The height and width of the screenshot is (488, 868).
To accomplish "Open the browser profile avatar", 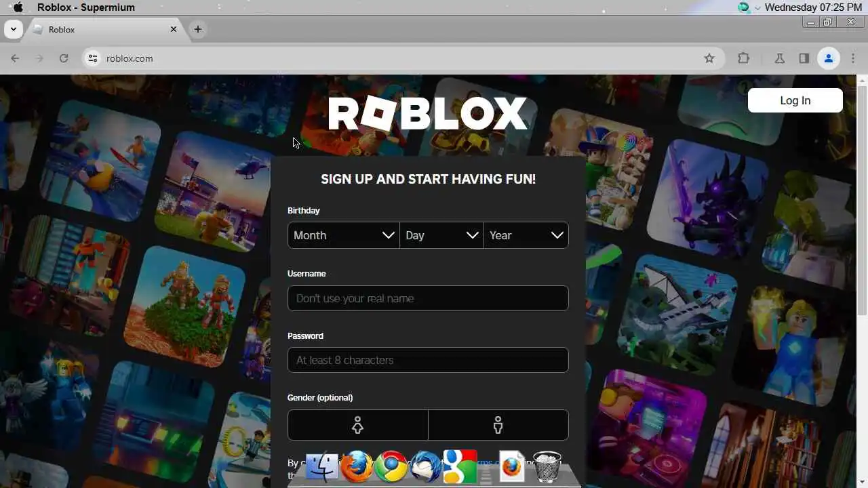I will tap(829, 58).
